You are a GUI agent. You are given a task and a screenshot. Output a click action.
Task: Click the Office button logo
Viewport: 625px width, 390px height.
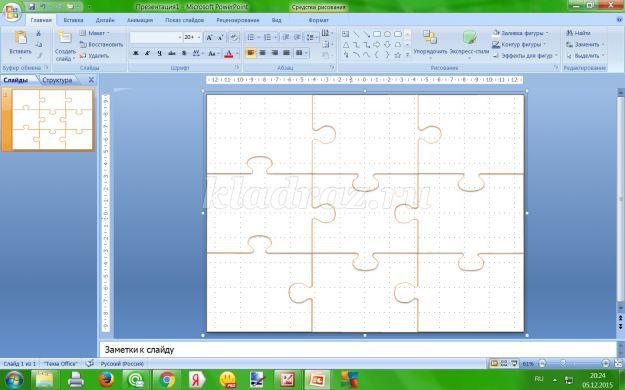tap(12, 12)
